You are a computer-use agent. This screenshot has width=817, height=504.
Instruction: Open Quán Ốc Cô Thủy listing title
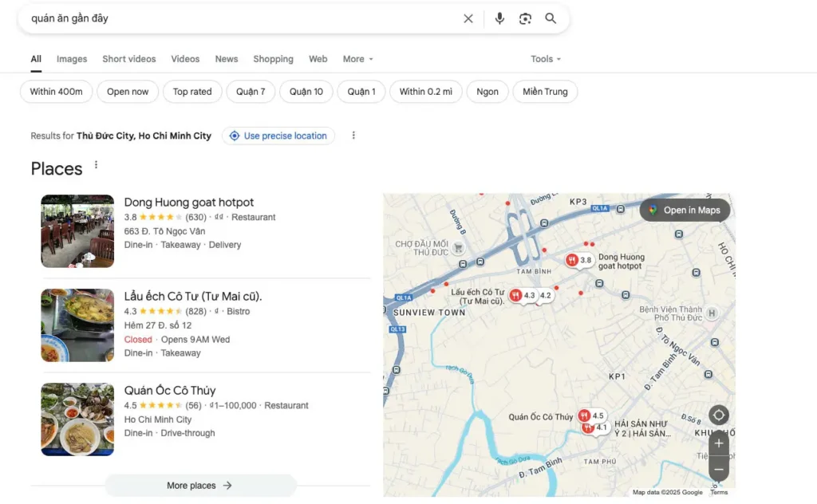170,391
